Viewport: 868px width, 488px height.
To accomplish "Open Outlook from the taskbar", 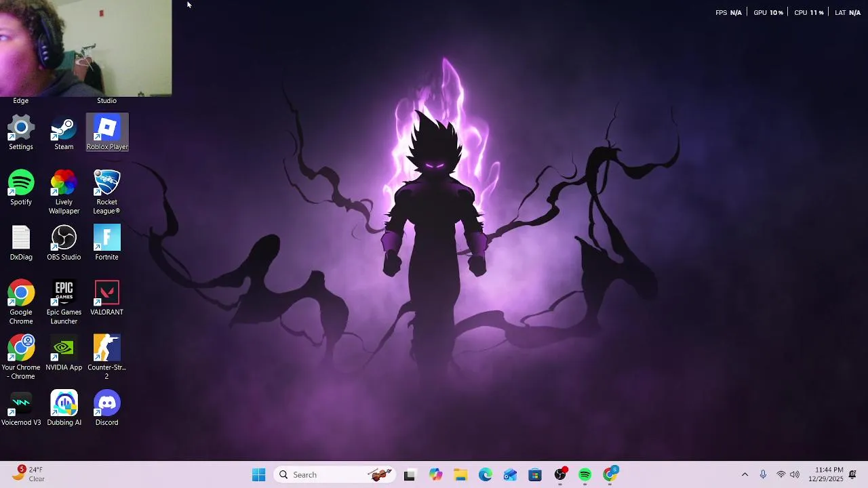I will 510,475.
